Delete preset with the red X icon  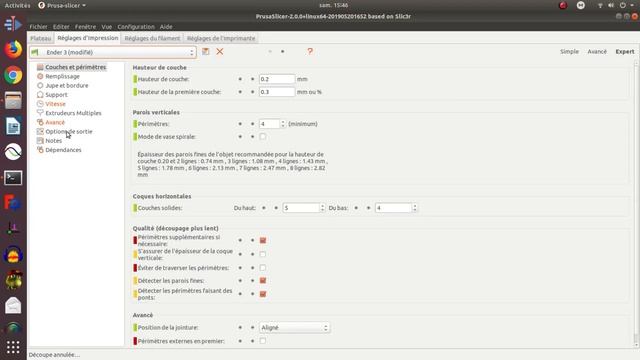(x=220, y=51)
